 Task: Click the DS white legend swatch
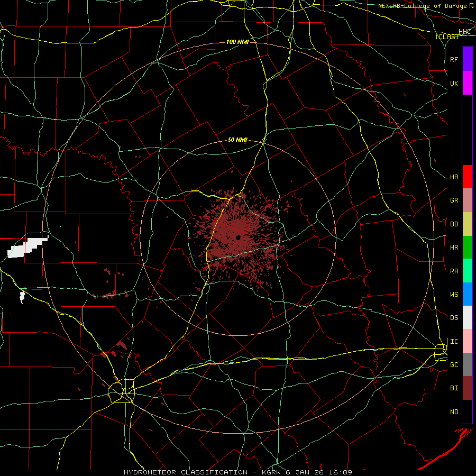(x=467, y=317)
